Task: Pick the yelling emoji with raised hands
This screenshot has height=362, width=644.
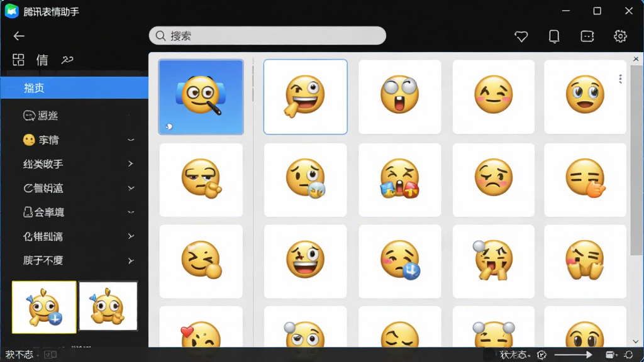Action: point(493,261)
